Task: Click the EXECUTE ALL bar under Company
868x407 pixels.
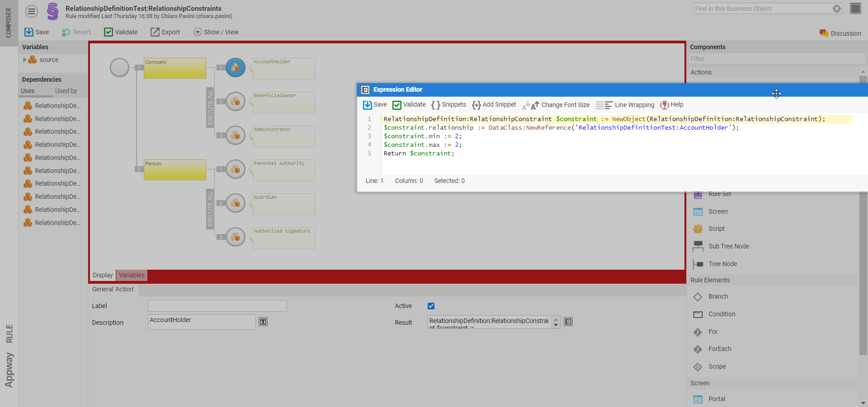Action: coord(210,108)
